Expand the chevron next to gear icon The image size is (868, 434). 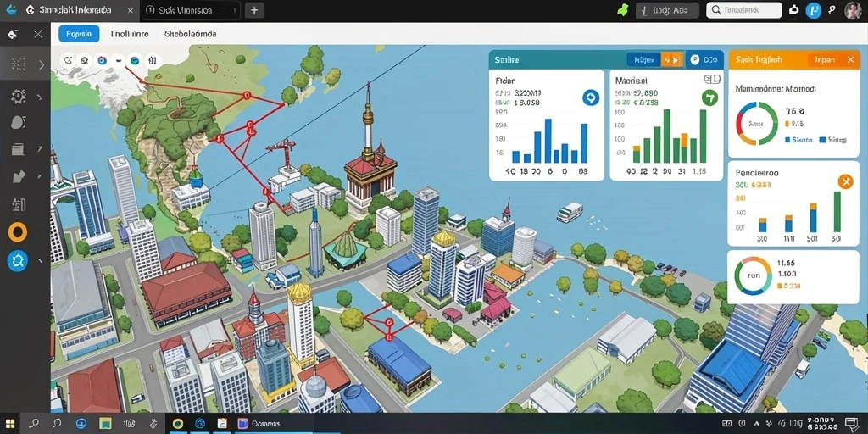pyautogui.click(x=39, y=98)
